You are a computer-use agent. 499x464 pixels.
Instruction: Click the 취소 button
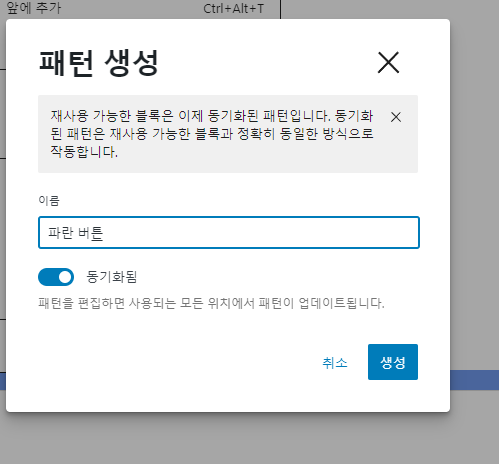coord(335,362)
